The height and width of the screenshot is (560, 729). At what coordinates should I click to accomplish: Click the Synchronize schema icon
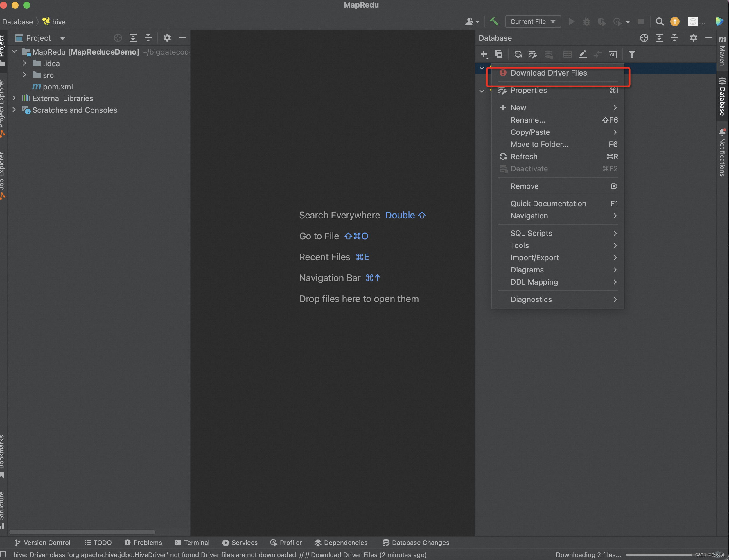[x=516, y=54]
